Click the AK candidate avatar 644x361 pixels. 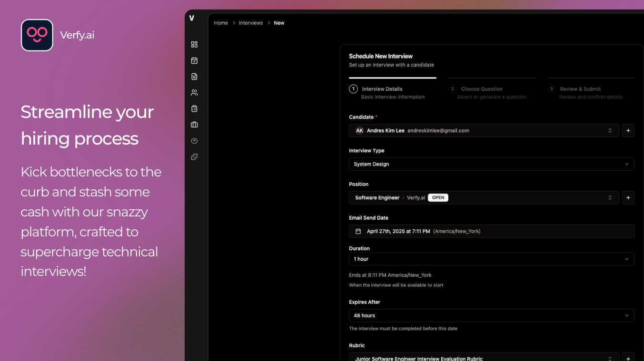tap(359, 130)
